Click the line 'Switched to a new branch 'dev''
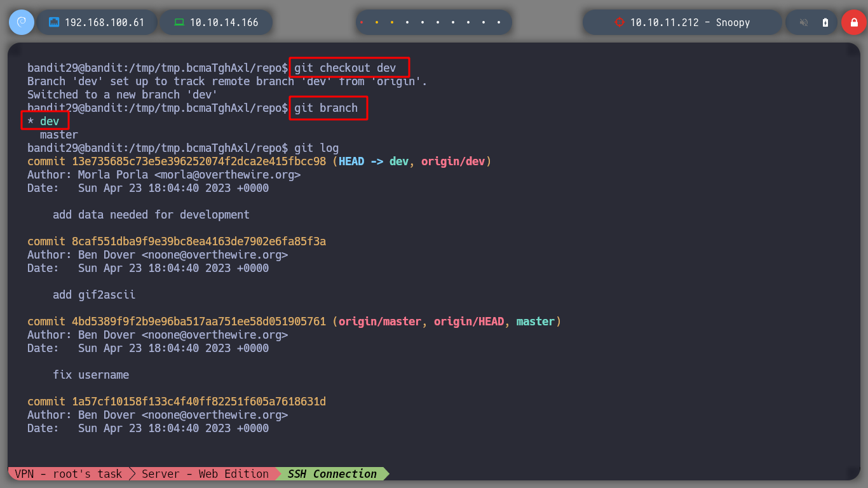 point(123,95)
